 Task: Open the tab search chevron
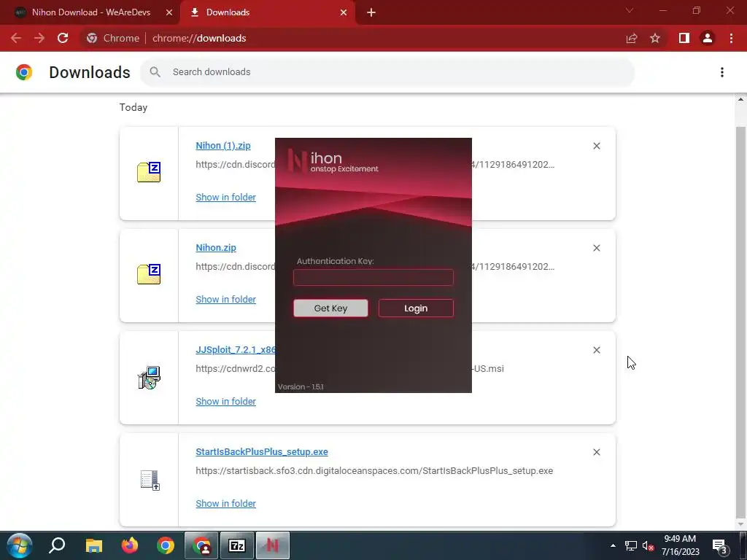coord(630,10)
